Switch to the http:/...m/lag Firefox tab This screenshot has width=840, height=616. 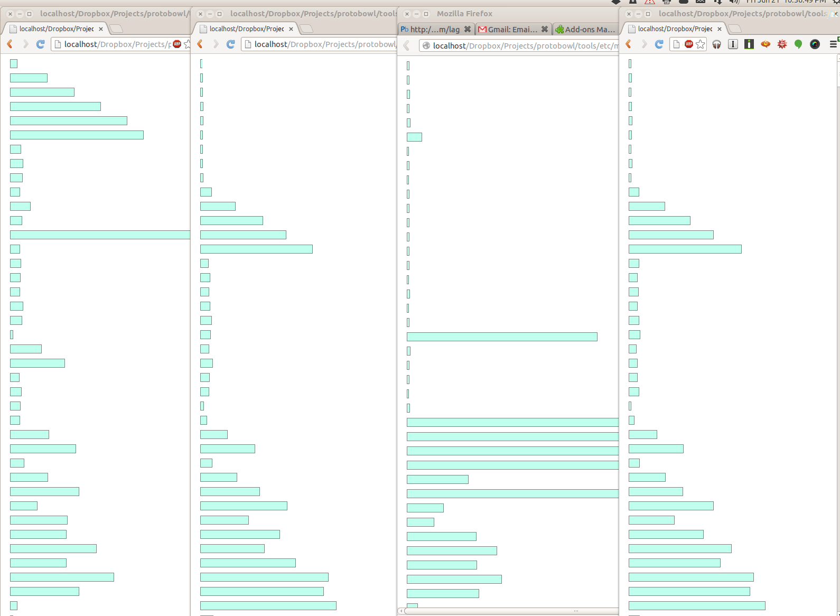pos(436,30)
